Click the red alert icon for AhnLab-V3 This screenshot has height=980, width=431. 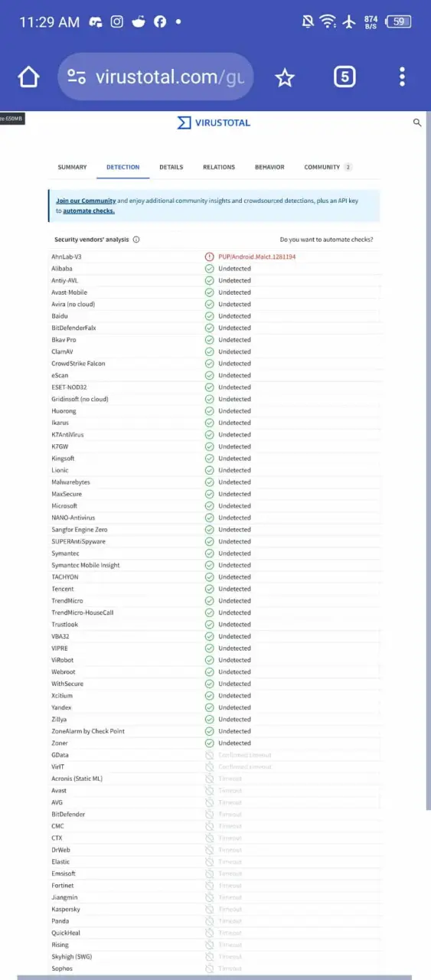coord(209,257)
